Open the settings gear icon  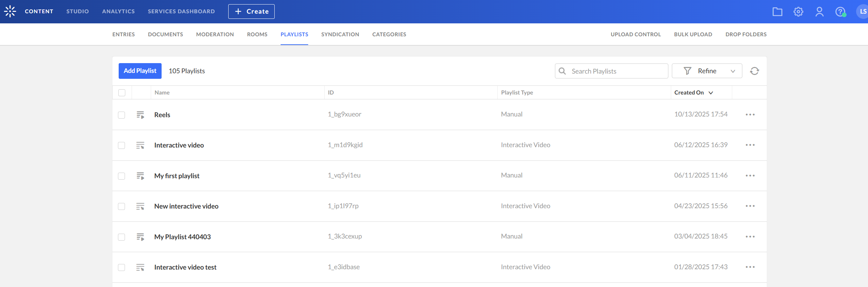(x=798, y=12)
